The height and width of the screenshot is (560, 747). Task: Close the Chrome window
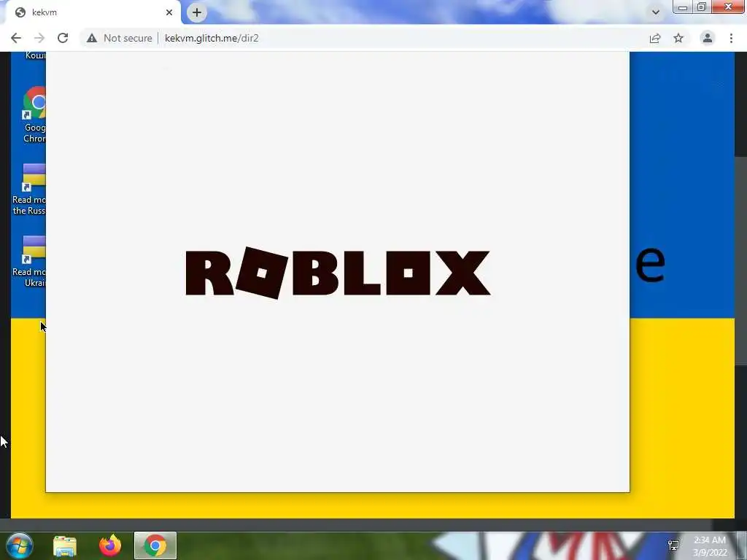pos(729,7)
